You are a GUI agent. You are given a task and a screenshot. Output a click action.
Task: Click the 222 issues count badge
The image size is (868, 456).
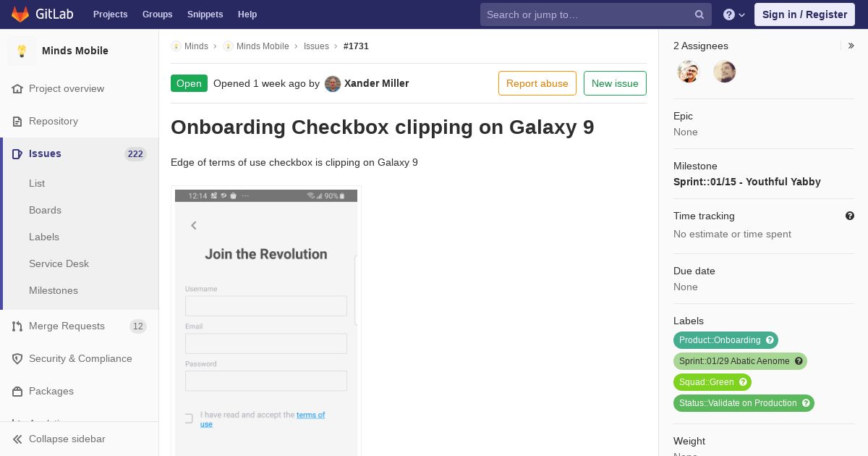pos(135,153)
